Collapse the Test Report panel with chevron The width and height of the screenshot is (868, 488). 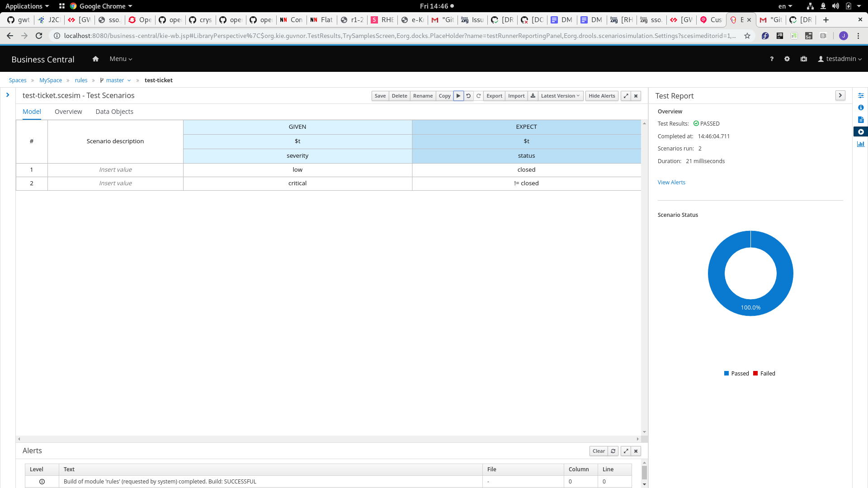click(x=840, y=95)
